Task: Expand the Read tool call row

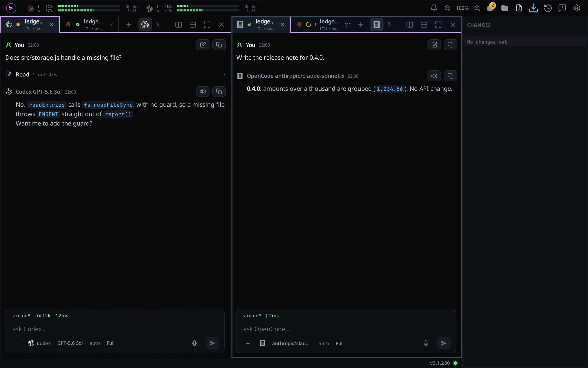Action: pyautogui.click(x=116, y=74)
